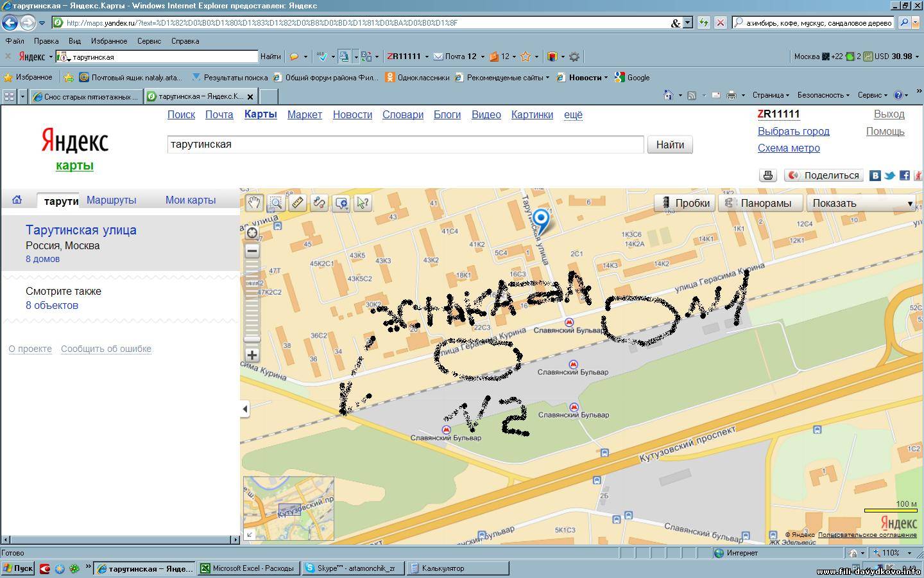Collapse the left sidebar panel arrow
924x578 pixels.
(x=244, y=409)
